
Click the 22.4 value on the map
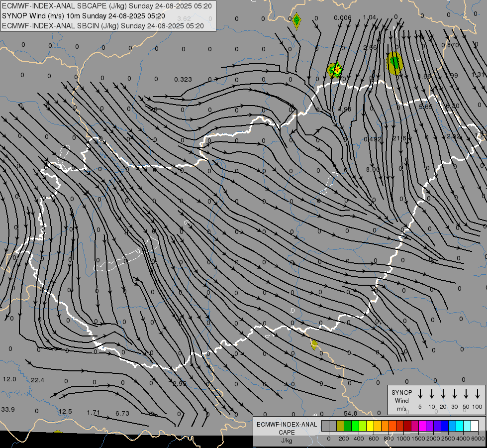(x=38, y=380)
